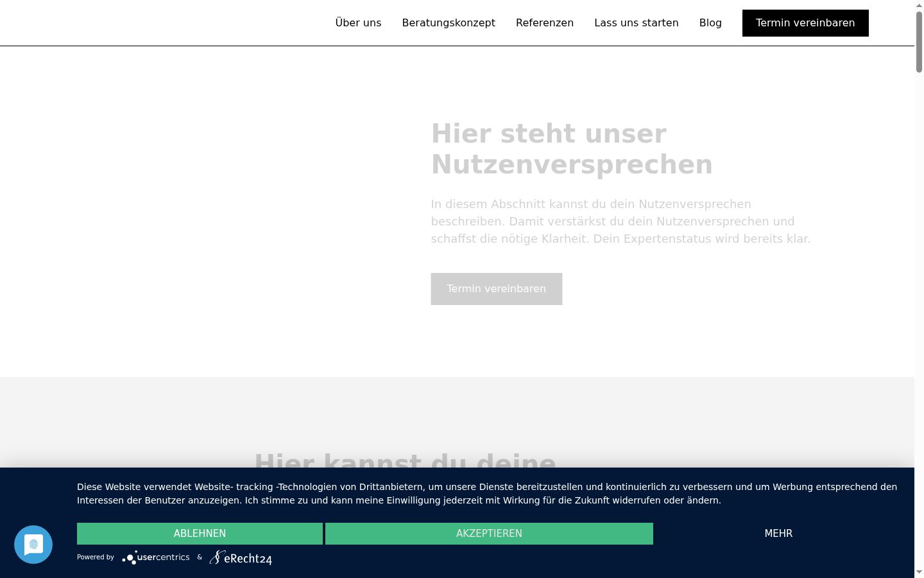Image resolution: width=924 pixels, height=578 pixels.
Task: Click black Termin vereinbaren header button
Action: coord(805,23)
